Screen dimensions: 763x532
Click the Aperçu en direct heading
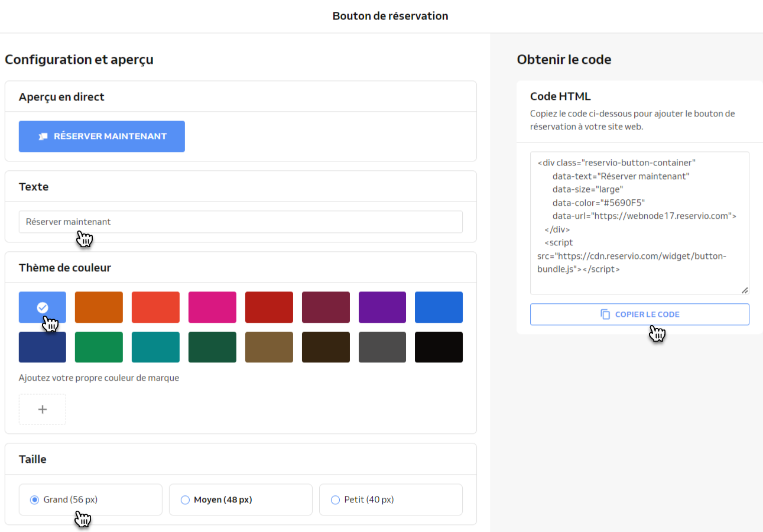point(61,97)
